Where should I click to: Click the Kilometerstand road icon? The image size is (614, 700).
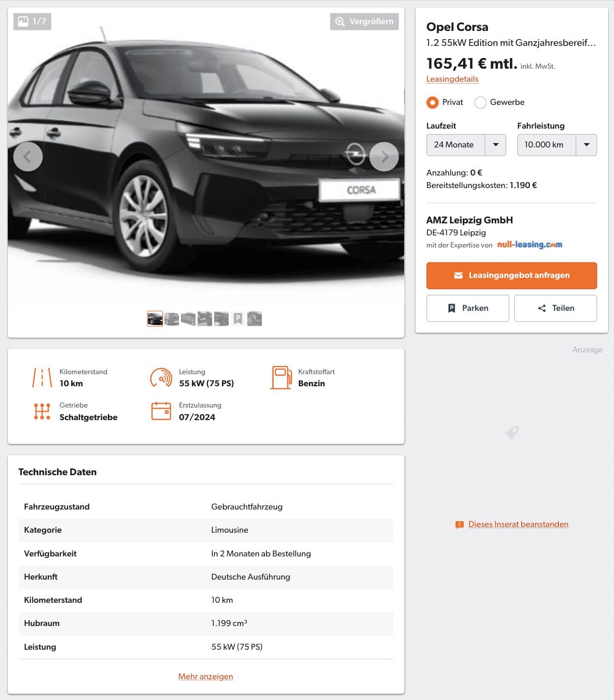pos(42,378)
